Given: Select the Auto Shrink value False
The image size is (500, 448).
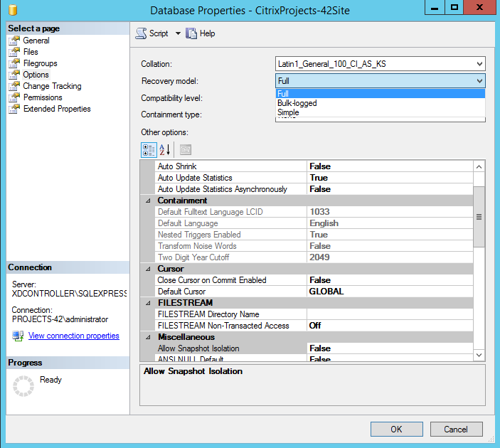Looking at the screenshot, I should click(390, 166).
